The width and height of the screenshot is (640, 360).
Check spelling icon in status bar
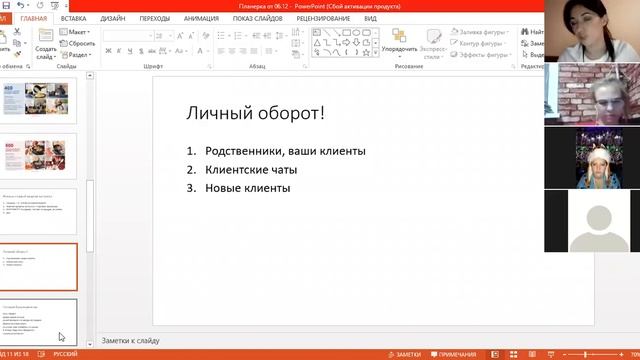click(x=41, y=354)
